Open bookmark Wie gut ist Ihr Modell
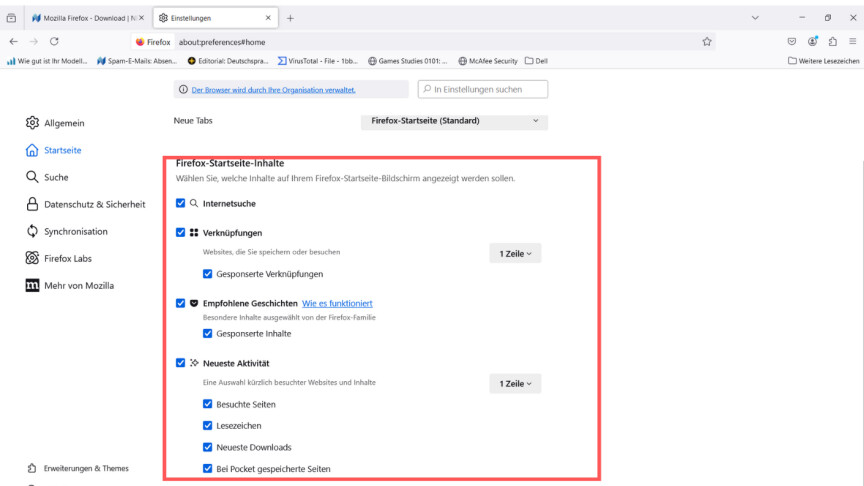This screenshot has width=864, height=486. (x=47, y=61)
